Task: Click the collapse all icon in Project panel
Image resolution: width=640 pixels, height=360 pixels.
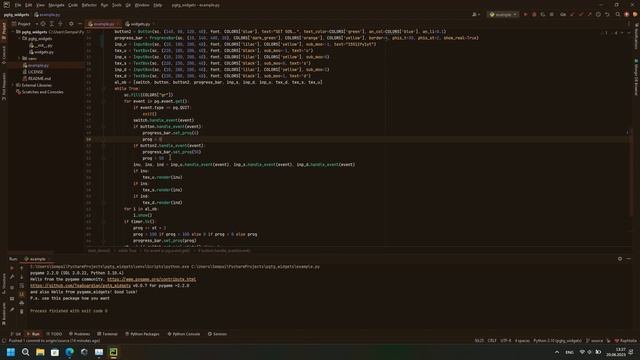Action: click(60, 24)
